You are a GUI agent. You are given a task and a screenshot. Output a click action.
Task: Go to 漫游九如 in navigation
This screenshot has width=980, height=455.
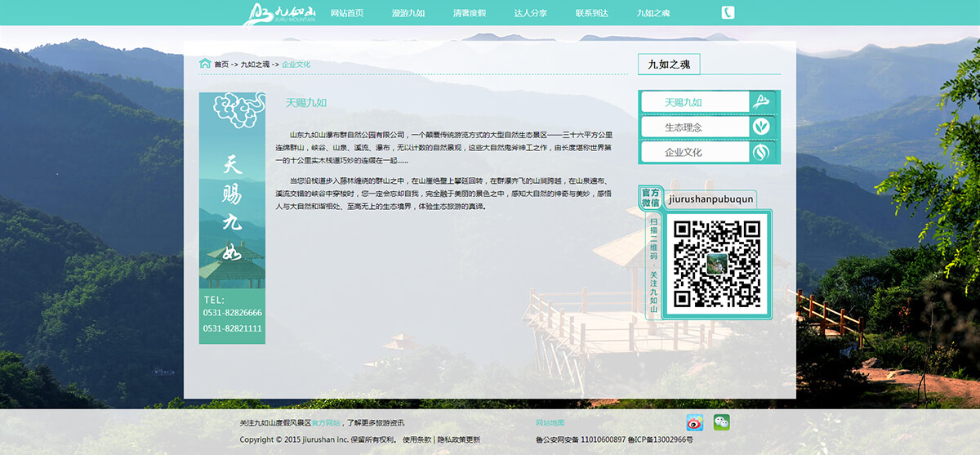tap(408, 13)
